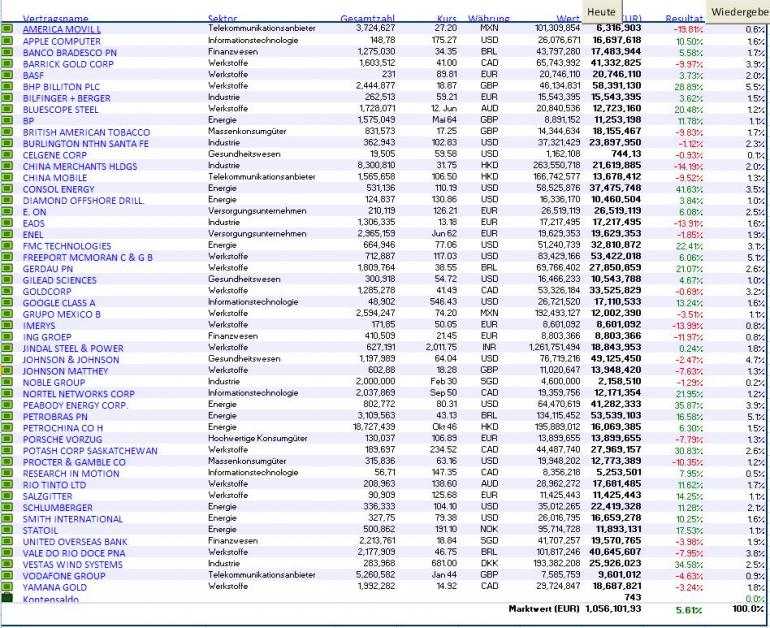770x628 pixels.
Task: Select CONSOL ENERGY result 41.63%
Action: (689, 189)
